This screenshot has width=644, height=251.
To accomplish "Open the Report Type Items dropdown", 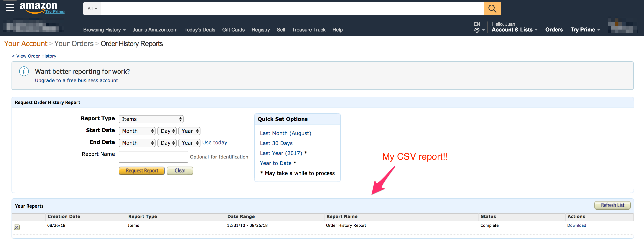I will tap(151, 119).
